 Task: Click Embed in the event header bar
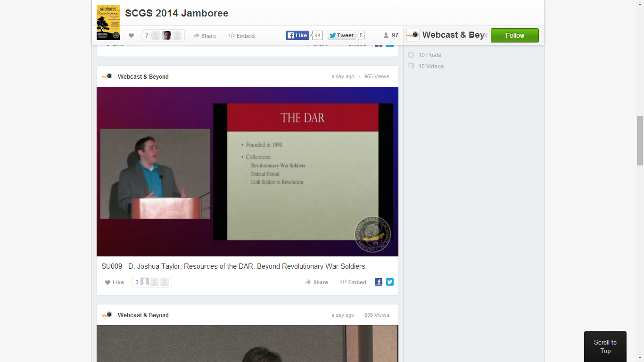click(241, 36)
